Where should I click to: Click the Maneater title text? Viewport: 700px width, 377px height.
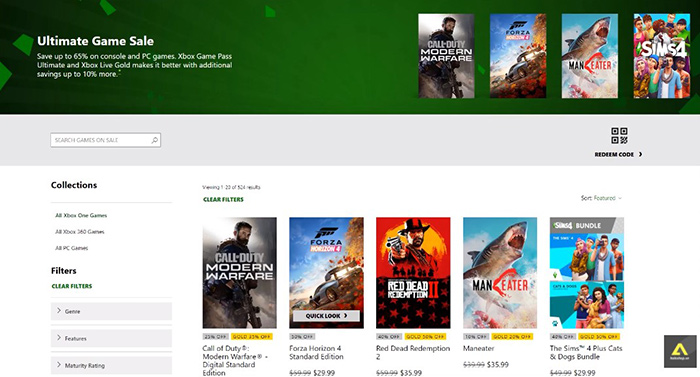pos(479,348)
